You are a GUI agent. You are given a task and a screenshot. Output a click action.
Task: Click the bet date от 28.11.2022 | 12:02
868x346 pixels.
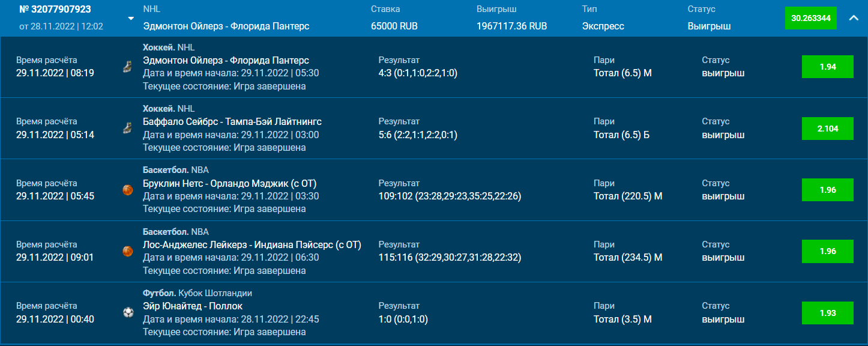61,26
